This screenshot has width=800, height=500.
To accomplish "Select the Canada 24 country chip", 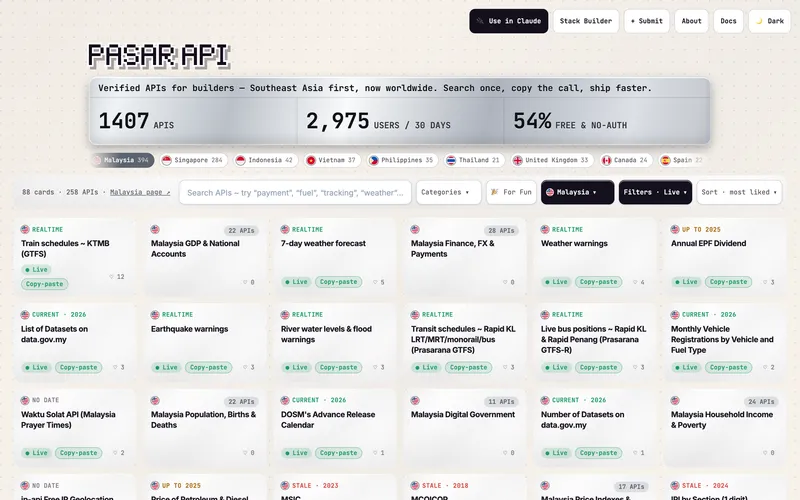I will (x=626, y=160).
